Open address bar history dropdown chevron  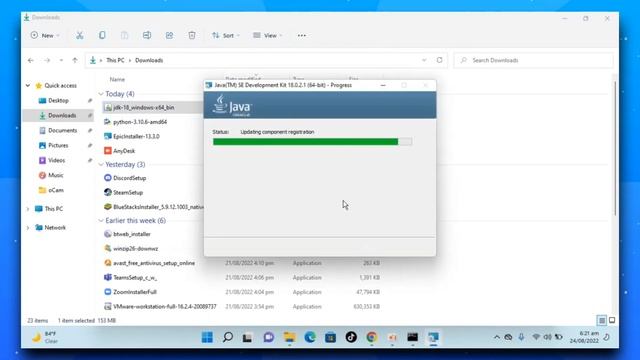[424, 60]
